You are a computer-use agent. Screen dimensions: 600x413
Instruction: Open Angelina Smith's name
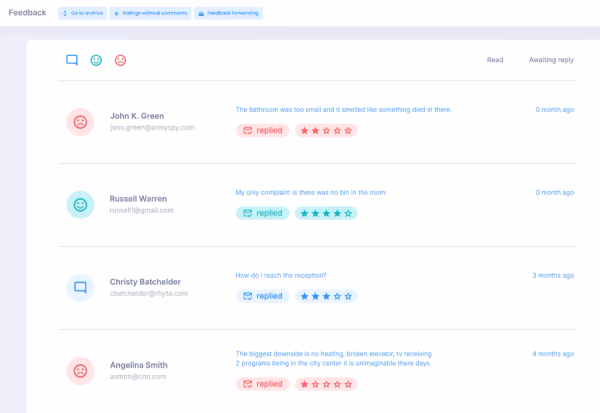click(139, 365)
